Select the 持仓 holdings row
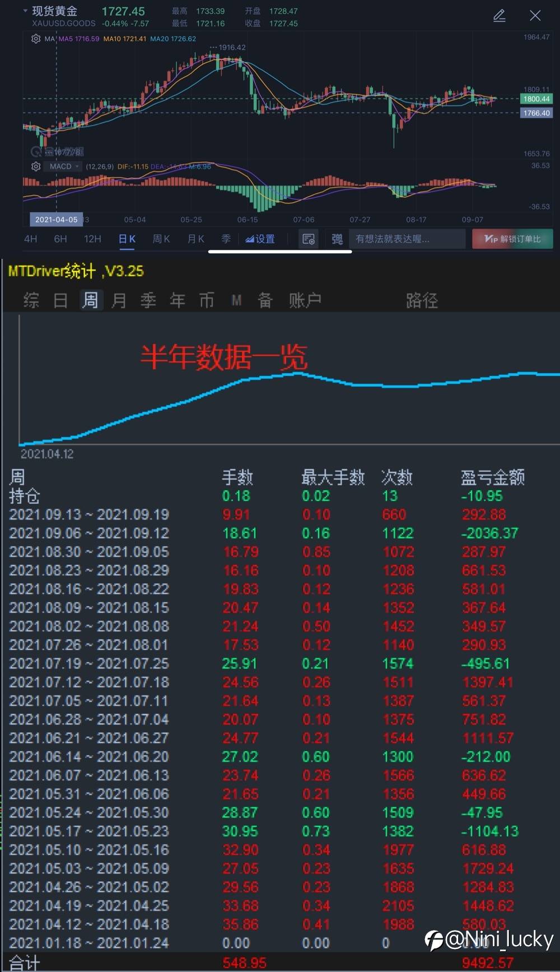The height and width of the screenshot is (972, 560). pyautogui.click(x=280, y=496)
